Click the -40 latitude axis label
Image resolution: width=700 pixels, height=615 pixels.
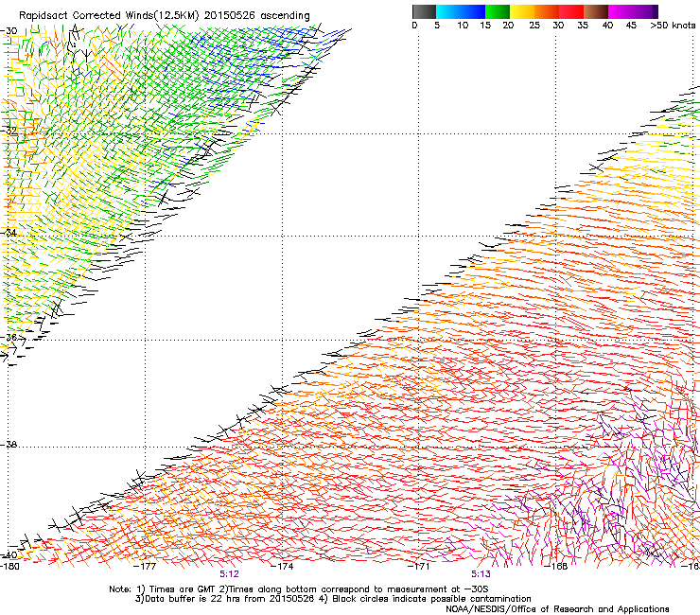coord(9,555)
